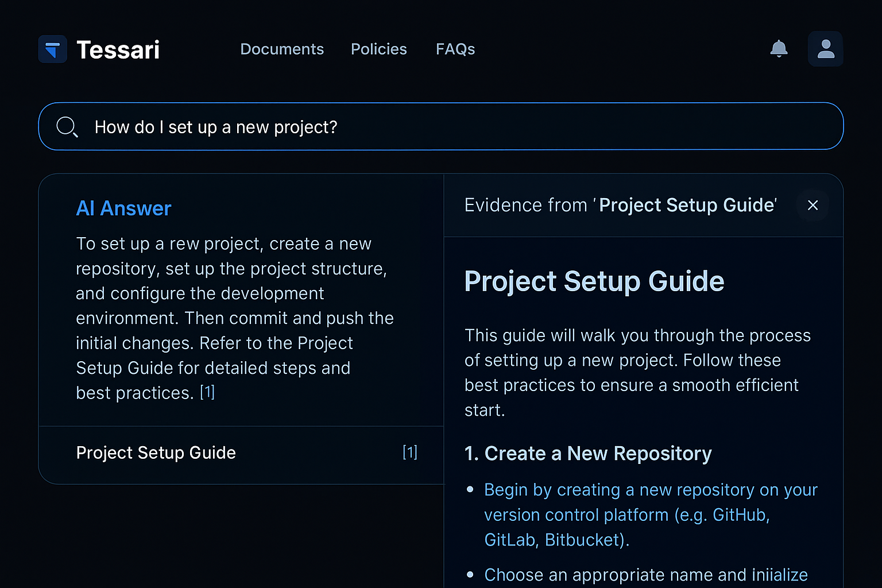Viewport: 882px width, 588px height.
Task: Click the 'Choose an appropriate name' bullet
Action: (645, 575)
